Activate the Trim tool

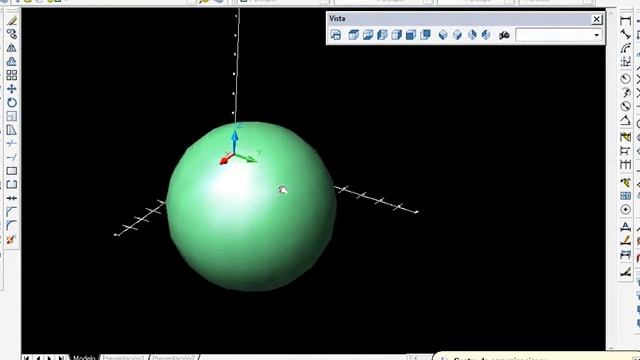tap(11, 144)
